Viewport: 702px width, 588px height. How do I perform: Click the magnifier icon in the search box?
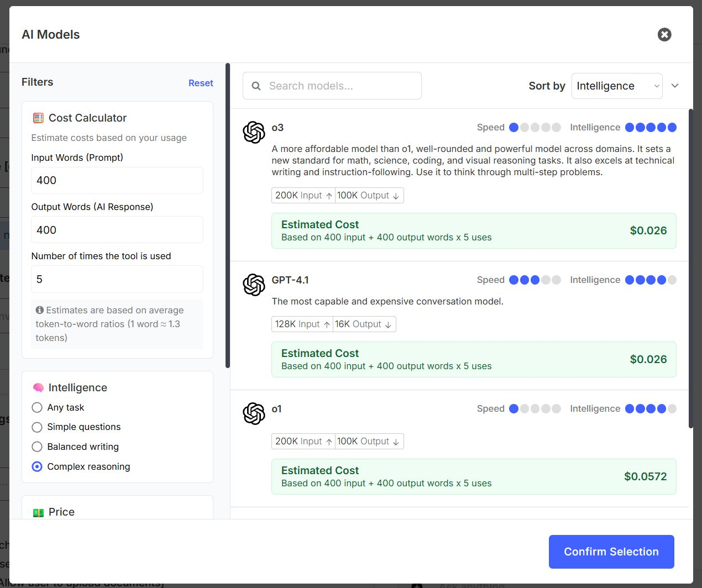coord(256,86)
